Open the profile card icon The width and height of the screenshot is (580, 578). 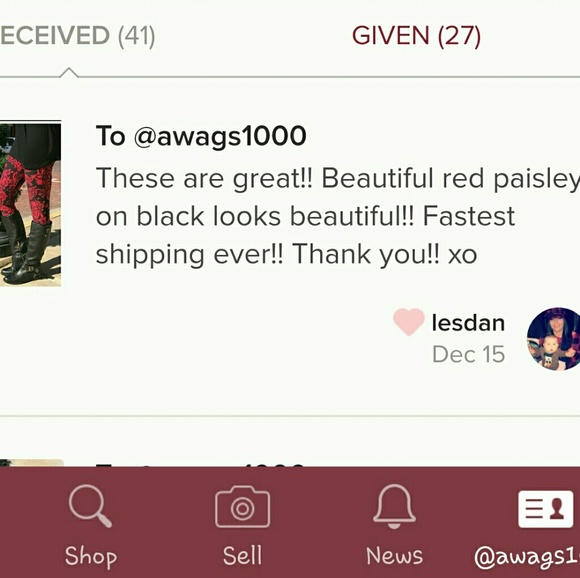click(546, 509)
